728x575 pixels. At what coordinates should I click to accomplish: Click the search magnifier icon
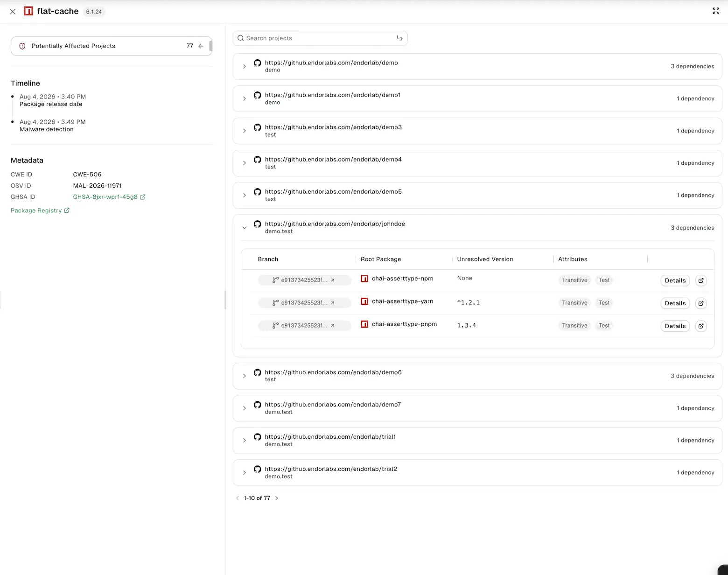pyautogui.click(x=241, y=38)
